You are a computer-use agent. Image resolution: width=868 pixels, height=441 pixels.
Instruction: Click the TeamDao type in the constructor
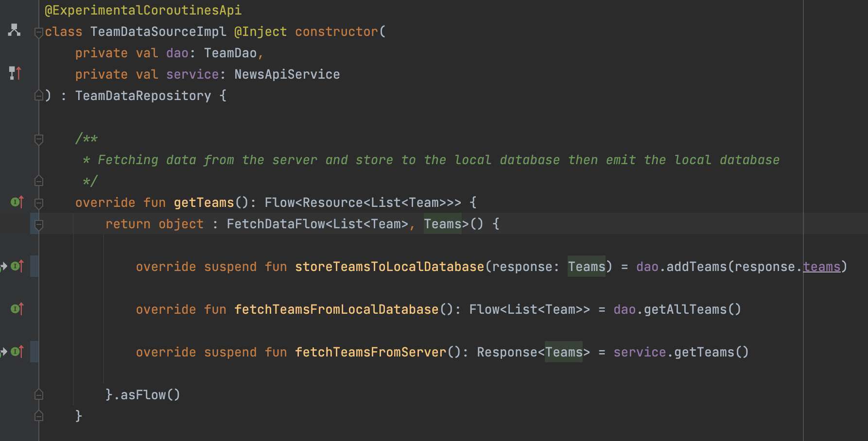pos(230,53)
